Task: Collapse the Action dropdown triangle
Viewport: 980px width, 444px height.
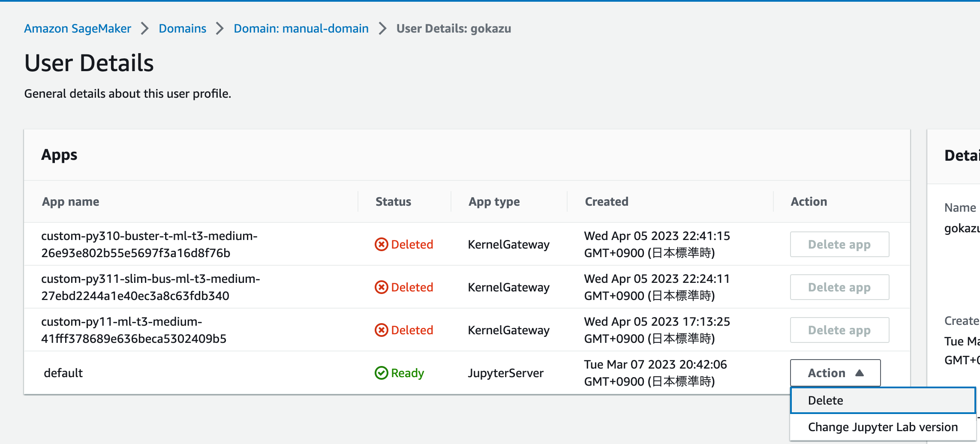Action: [x=859, y=373]
